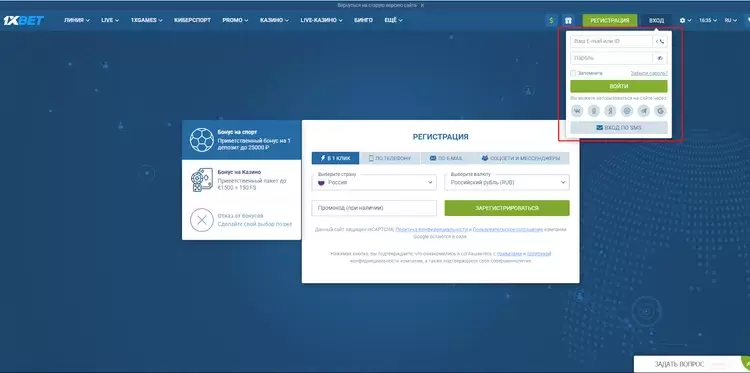Select the Бонус на спорт option
Screen dimensions: 750x373
click(x=242, y=140)
